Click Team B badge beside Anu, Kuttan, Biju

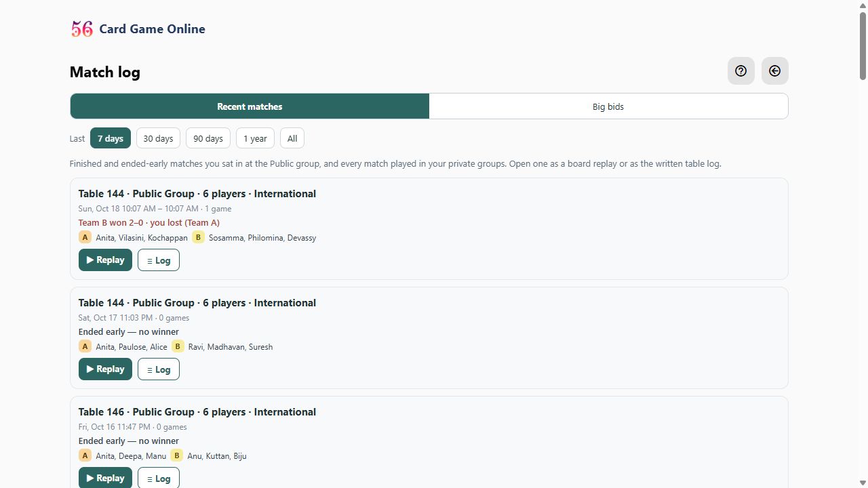click(176, 455)
